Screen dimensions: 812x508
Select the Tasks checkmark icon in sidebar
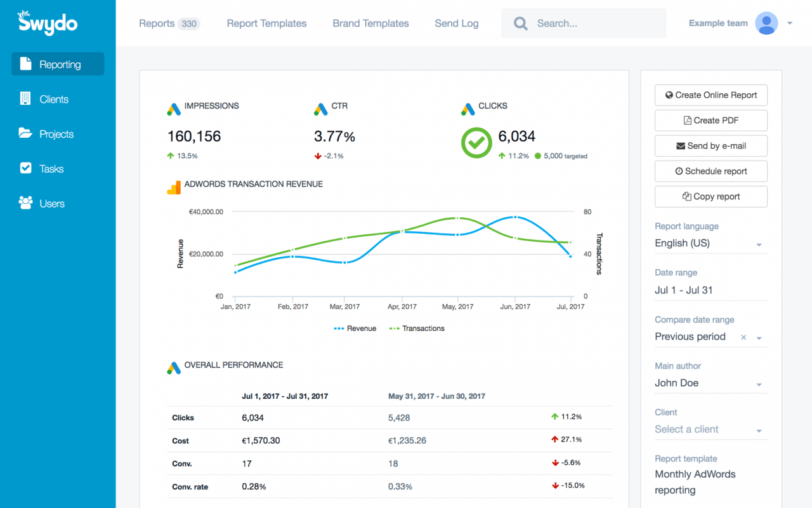point(25,168)
